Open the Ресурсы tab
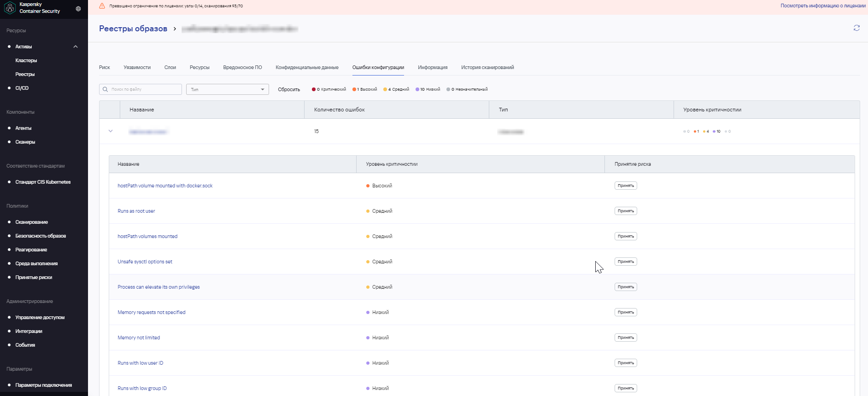Screen dimensions: 868x396 [199, 67]
